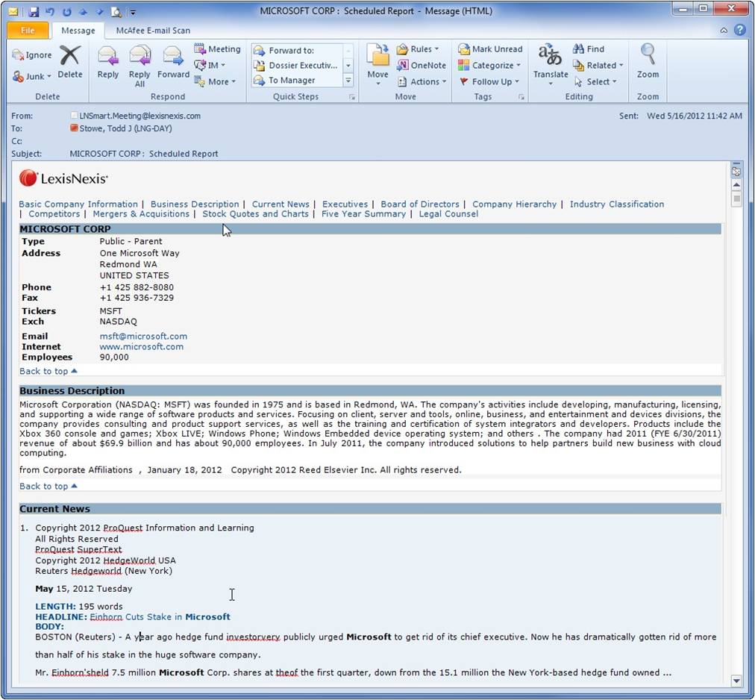Minimize the ribbon with the caret icon
This screenshot has width=755, height=700.
click(x=724, y=31)
